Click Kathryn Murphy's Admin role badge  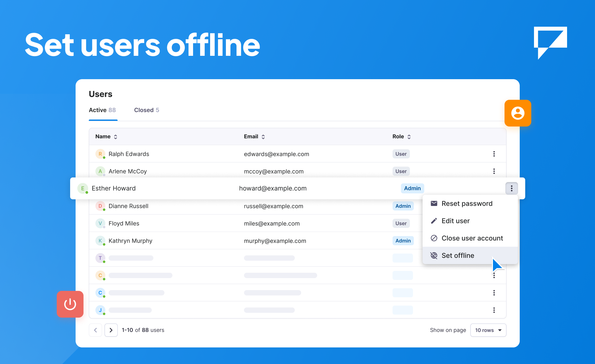[x=403, y=241]
